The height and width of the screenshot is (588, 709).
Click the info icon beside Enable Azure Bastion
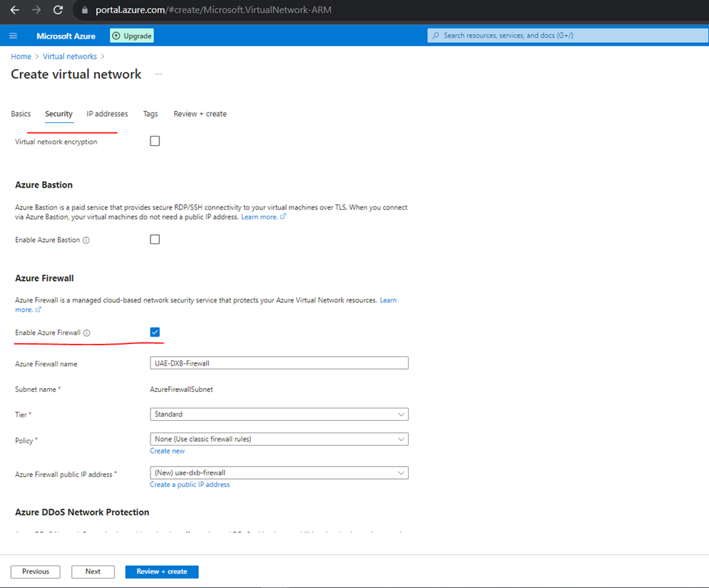pos(86,241)
